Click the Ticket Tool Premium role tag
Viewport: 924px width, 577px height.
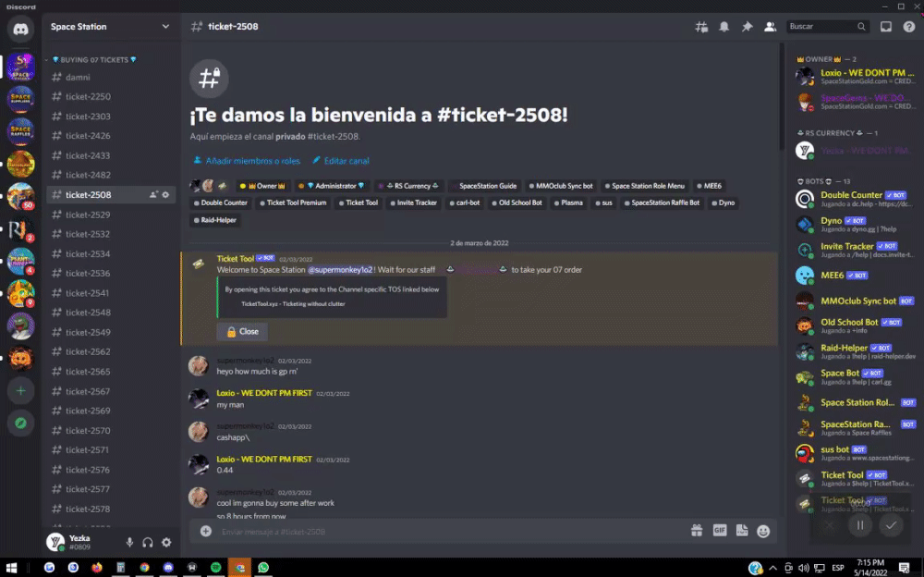(x=293, y=203)
